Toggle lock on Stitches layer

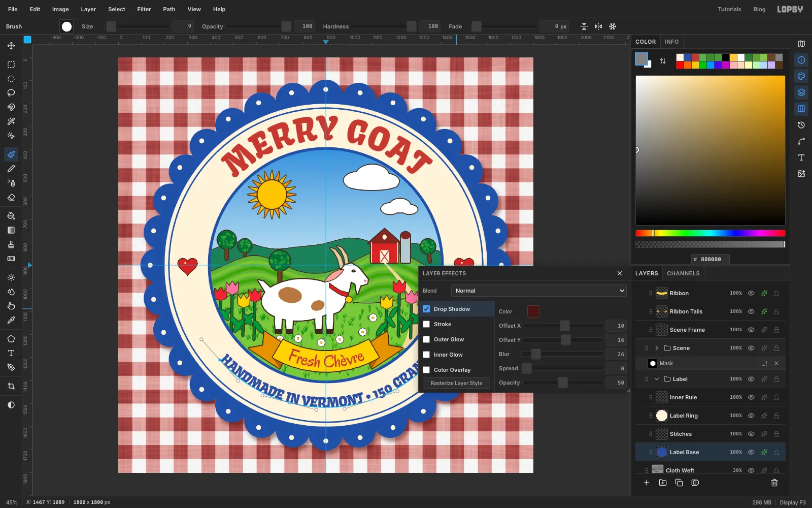pyautogui.click(x=776, y=434)
